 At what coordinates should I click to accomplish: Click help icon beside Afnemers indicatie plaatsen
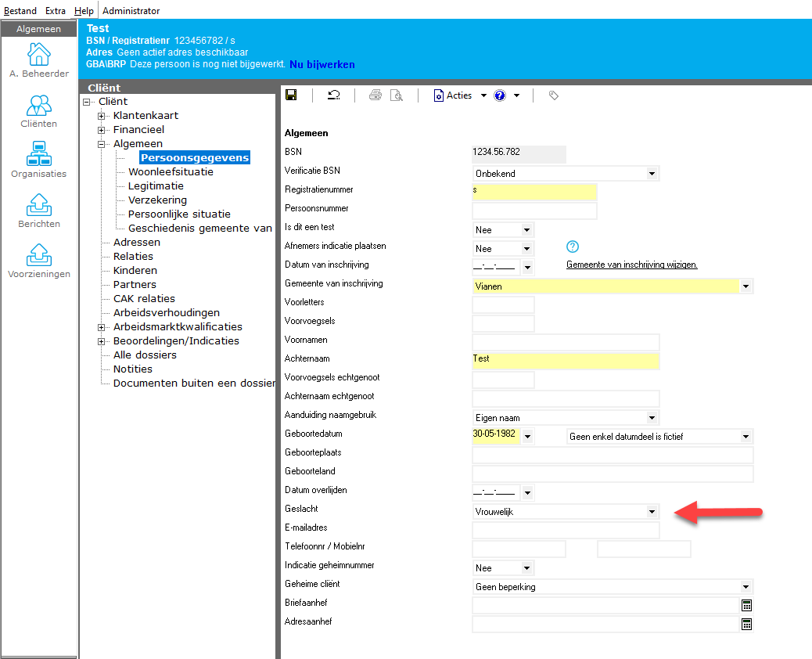(x=572, y=247)
